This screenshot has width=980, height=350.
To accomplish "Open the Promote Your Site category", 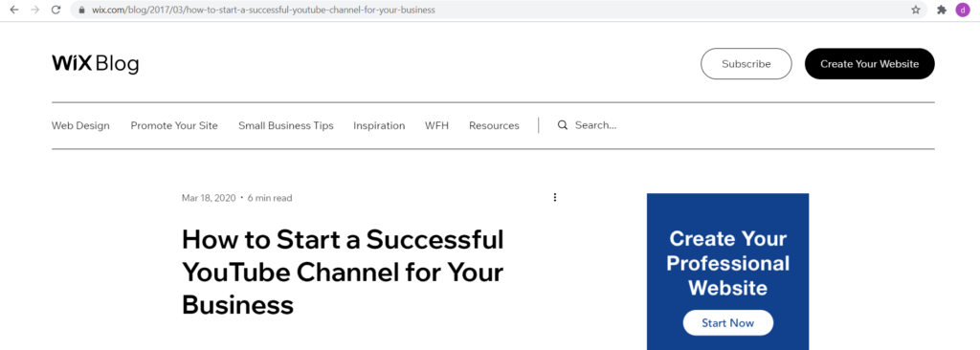I will (x=174, y=125).
